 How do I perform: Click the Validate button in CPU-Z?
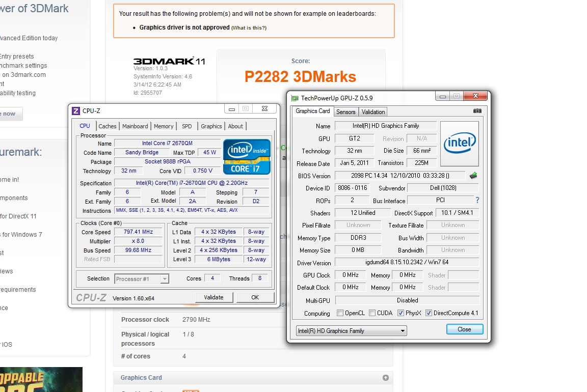click(214, 297)
